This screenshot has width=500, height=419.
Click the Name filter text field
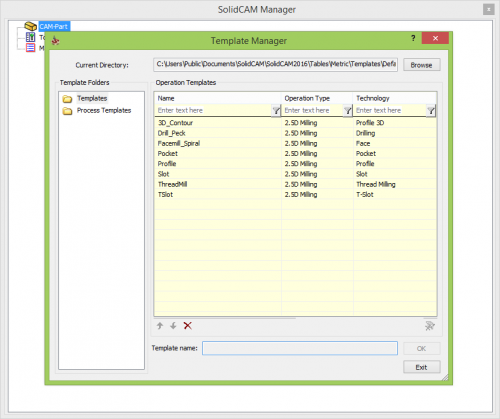[x=213, y=110]
